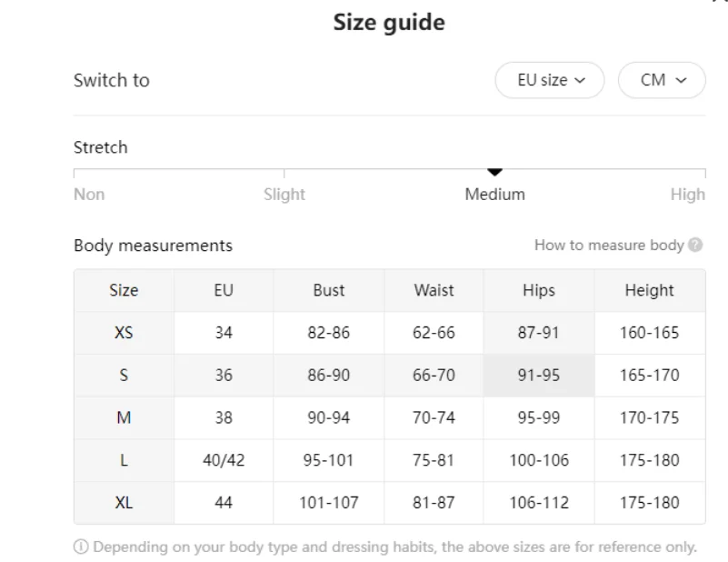Click the Bust column header

click(x=328, y=291)
